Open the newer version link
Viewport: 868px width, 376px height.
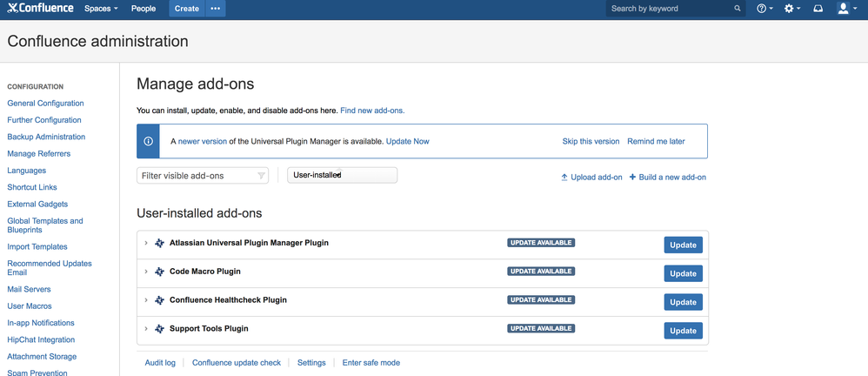click(x=202, y=141)
